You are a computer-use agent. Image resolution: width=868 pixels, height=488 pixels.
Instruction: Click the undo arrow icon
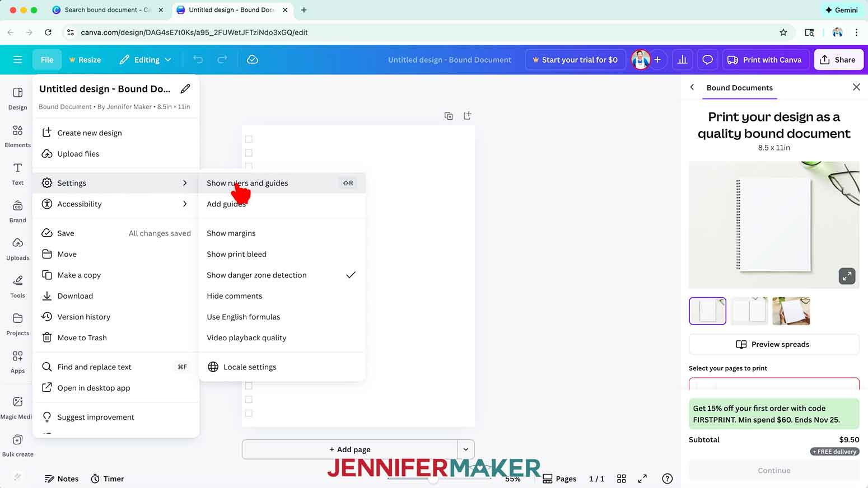pyautogui.click(x=198, y=59)
